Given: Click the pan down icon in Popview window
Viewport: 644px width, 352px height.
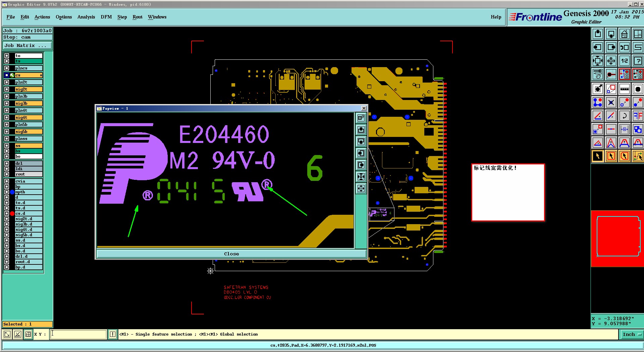Looking at the screenshot, I should 361,141.
